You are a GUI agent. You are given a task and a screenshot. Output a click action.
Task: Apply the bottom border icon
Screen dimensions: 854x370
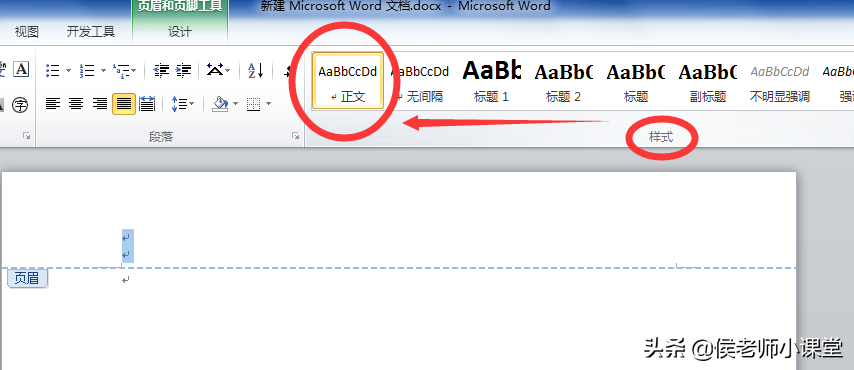[253, 104]
